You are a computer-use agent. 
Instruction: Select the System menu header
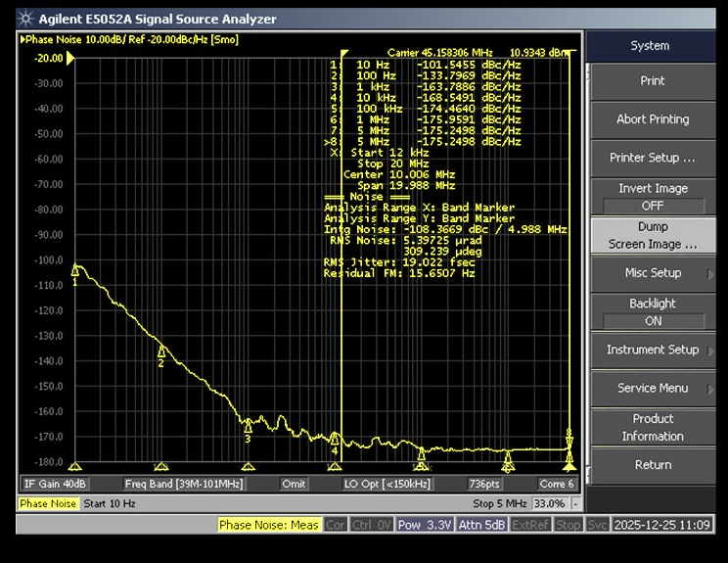click(x=650, y=46)
